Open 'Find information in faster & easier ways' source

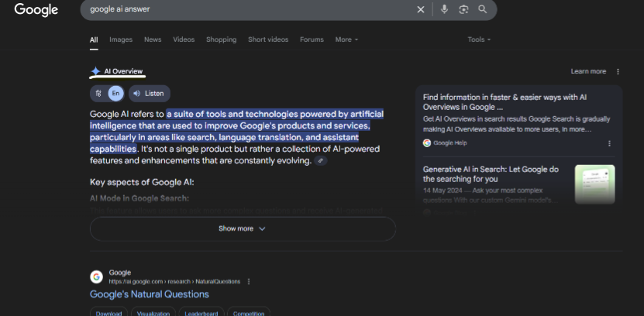point(505,102)
